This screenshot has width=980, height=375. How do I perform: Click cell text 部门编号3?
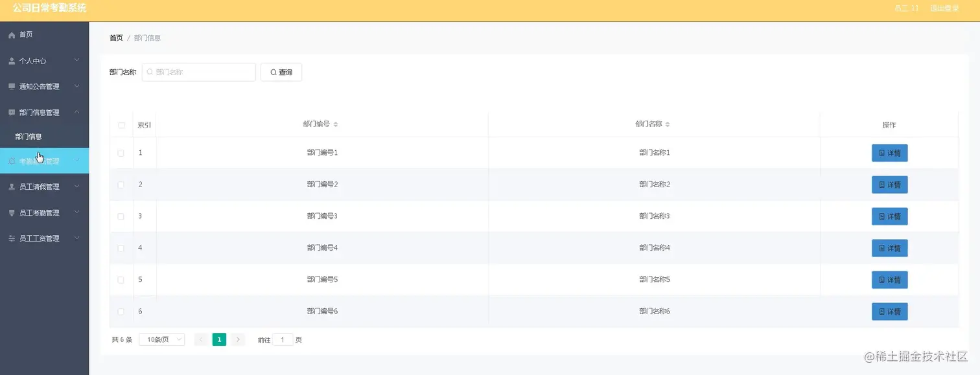coord(322,216)
